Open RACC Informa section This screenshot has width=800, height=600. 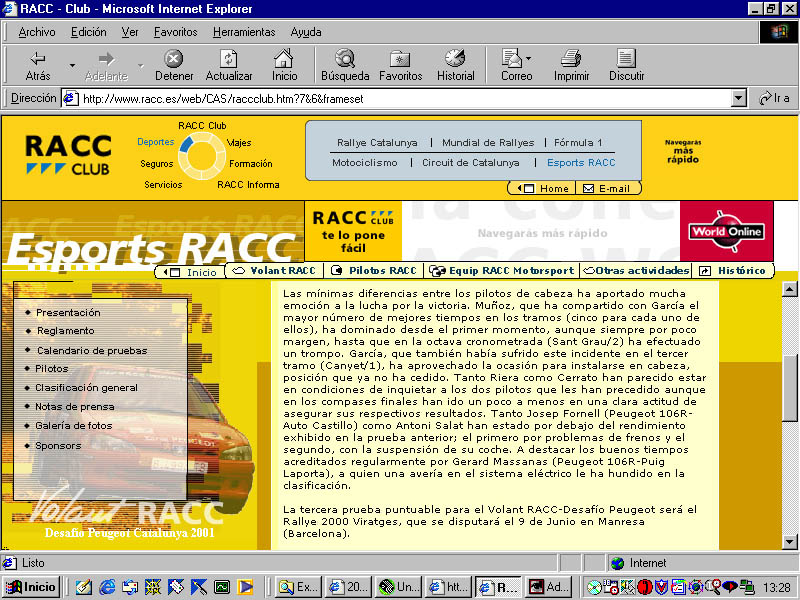248,185
